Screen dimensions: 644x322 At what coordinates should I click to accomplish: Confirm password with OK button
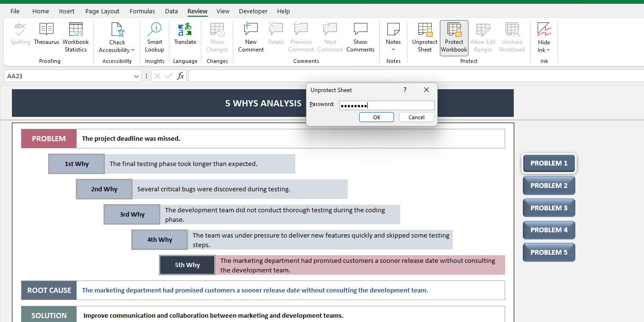pos(376,117)
